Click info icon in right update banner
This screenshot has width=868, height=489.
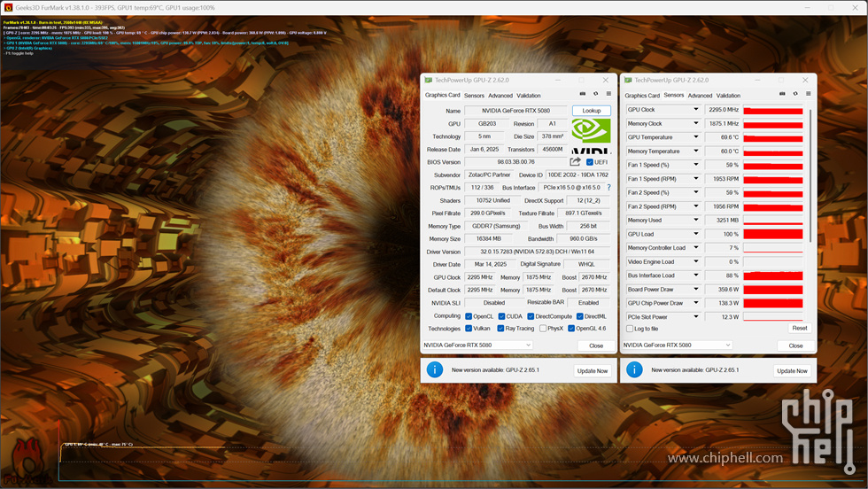[x=634, y=370]
